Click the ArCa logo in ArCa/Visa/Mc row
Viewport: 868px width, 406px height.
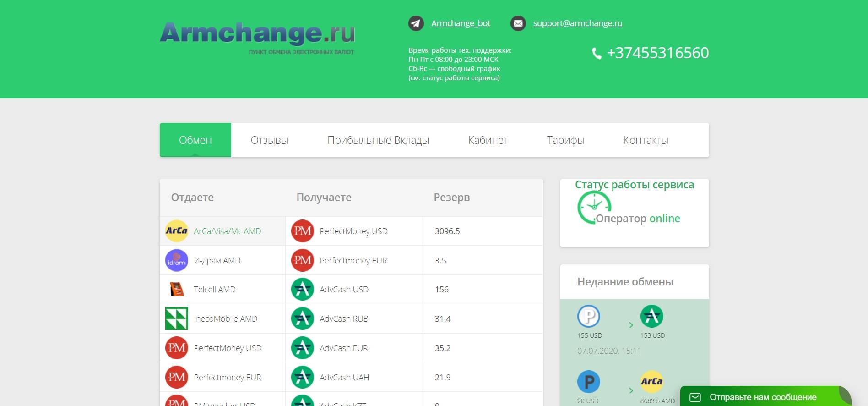click(177, 231)
